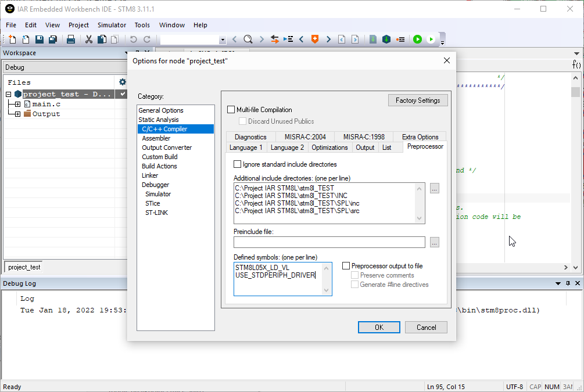Click the Navigate Forward page icon
The image size is (584, 392).
coord(355,39)
